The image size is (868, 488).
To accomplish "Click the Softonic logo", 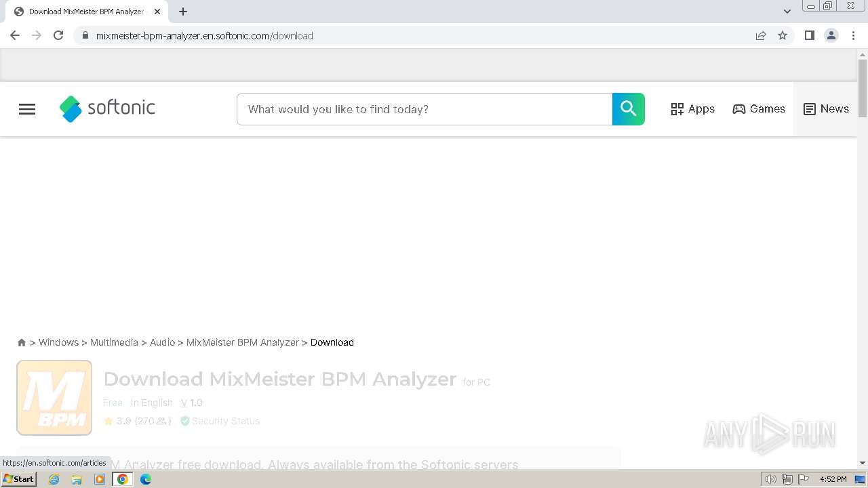I will 107,108.
